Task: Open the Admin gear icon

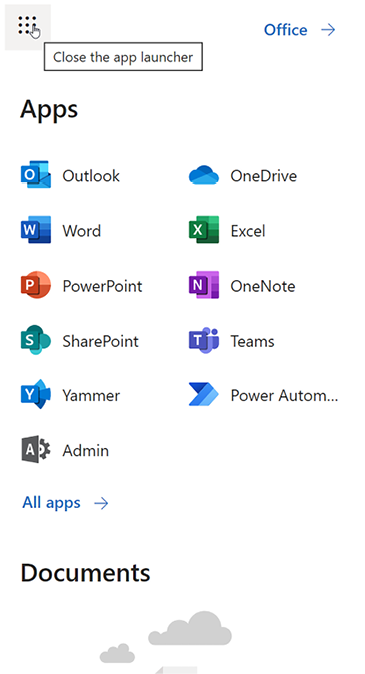Action: [x=36, y=450]
